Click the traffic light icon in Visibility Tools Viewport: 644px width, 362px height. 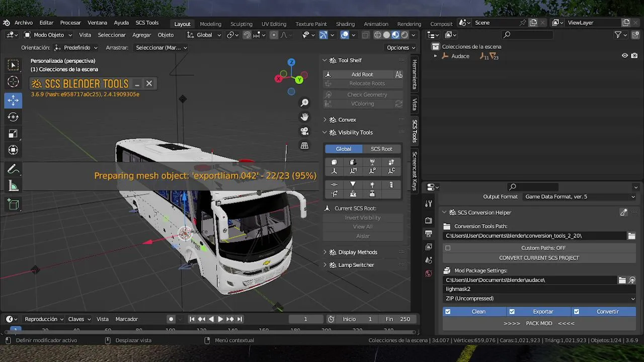point(391,185)
